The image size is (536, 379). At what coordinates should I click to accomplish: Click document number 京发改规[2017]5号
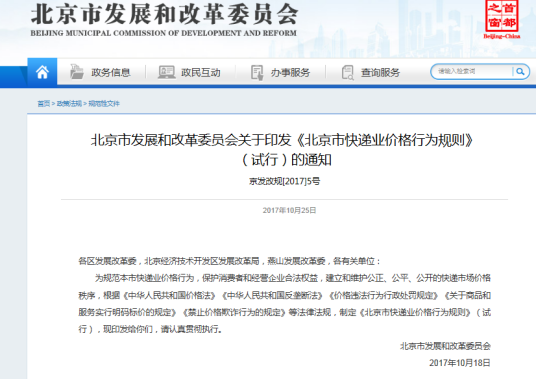(284, 181)
